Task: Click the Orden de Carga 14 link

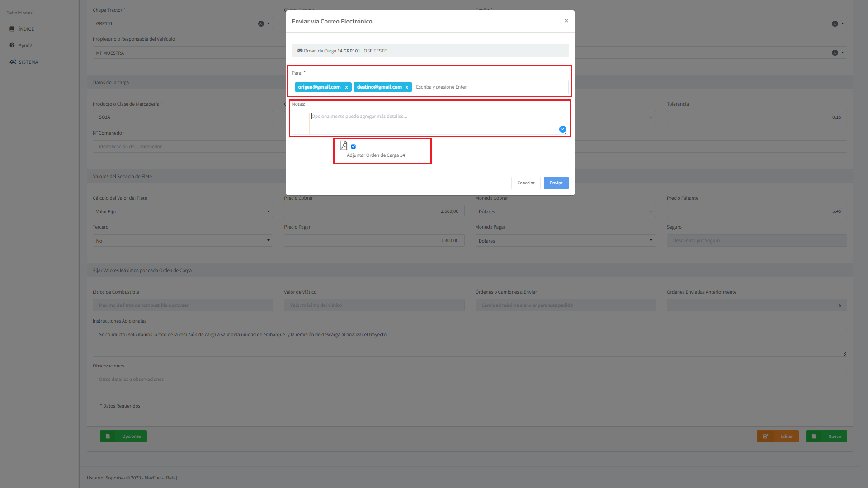Action: click(x=322, y=51)
